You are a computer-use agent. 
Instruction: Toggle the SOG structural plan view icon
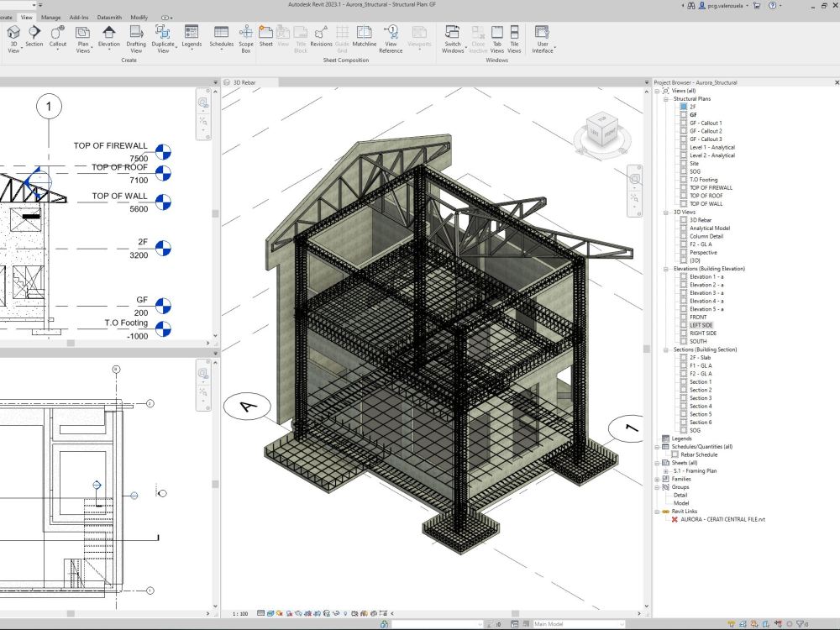[x=684, y=171]
